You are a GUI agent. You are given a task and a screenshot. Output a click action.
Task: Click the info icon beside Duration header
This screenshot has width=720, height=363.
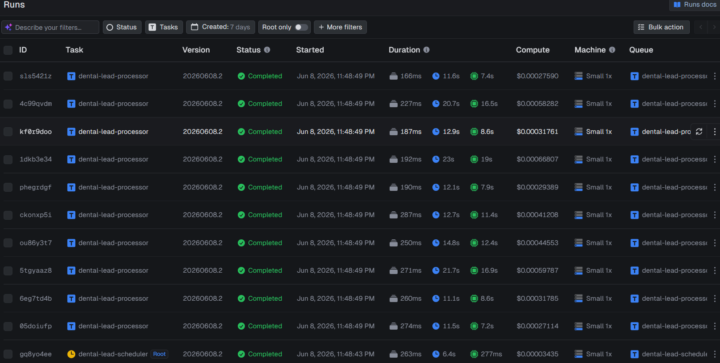point(427,50)
